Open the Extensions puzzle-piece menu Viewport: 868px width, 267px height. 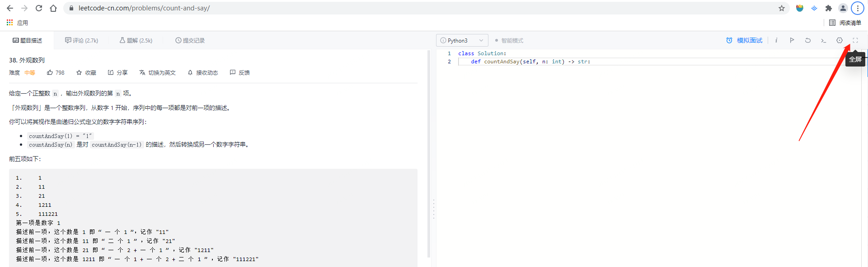pos(829,8)
